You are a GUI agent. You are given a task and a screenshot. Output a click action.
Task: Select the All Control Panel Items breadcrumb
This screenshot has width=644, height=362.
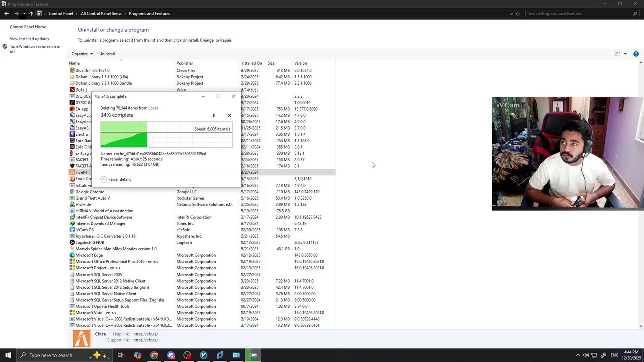click(101, 14)
